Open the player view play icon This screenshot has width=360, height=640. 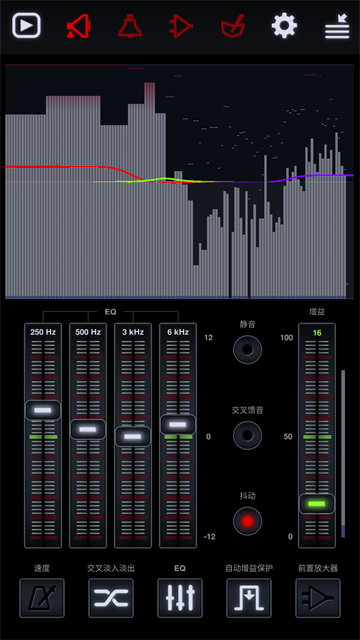pyautogui.click(x=26, y=26)
